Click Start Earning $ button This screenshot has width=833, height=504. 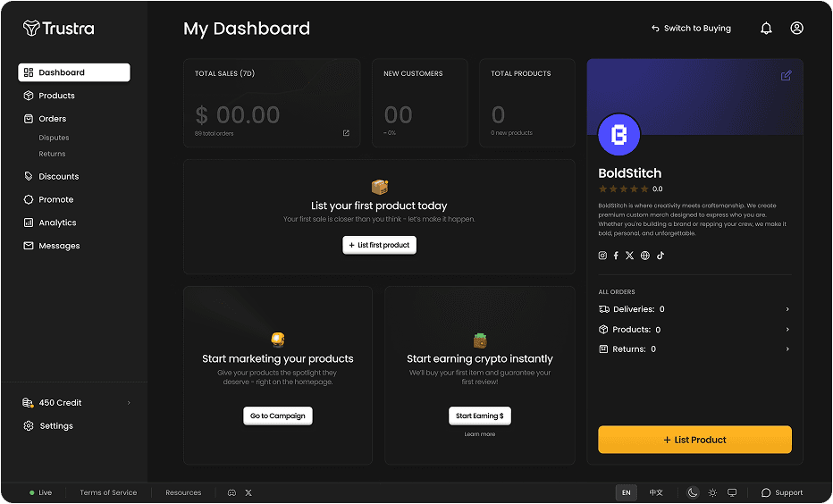pyautogui.click(x=479, y=416)
